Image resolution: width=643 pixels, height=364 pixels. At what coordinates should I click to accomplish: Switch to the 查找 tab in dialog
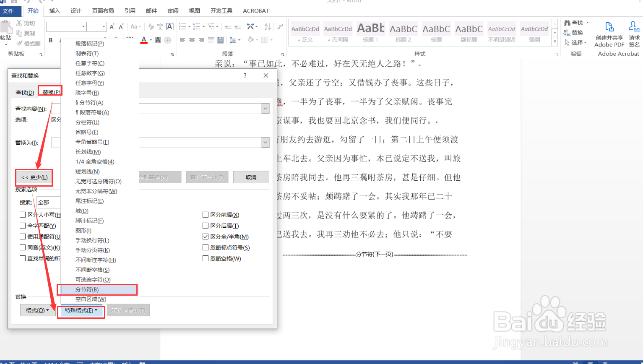pos(25,93)
